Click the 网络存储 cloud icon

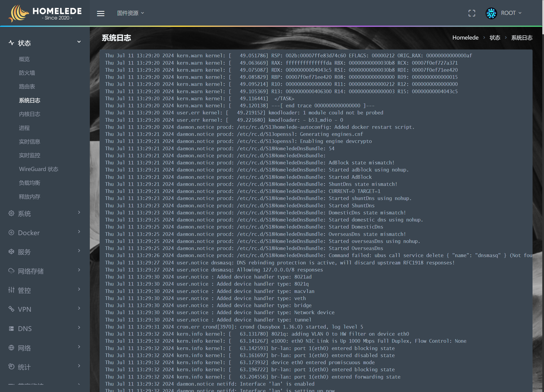tap(11, 271)
